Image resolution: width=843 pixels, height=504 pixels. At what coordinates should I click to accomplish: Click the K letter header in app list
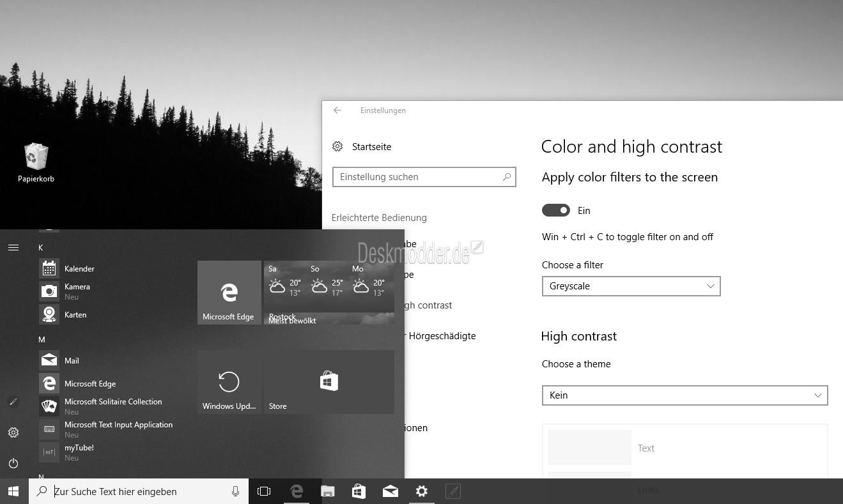[41, 247]
